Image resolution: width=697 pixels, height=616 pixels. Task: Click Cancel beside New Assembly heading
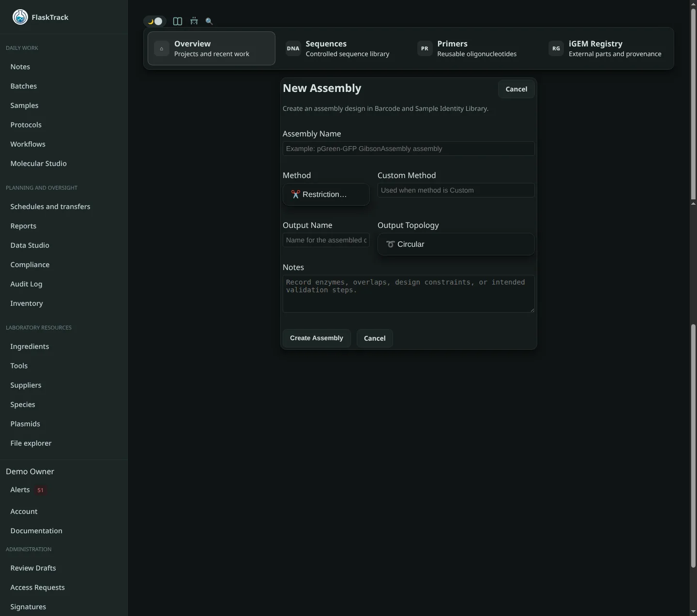pyautogui.click(x=516, y=89)
